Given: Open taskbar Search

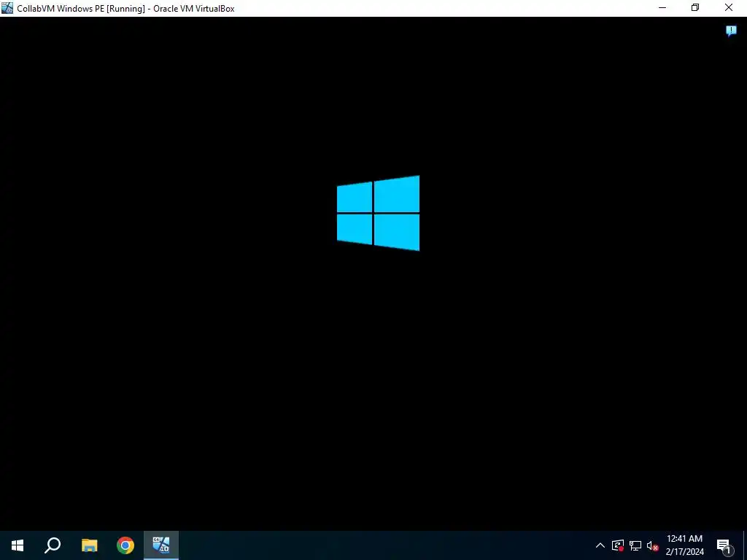Looking at the screenshot, I should [x=53, y=545].
